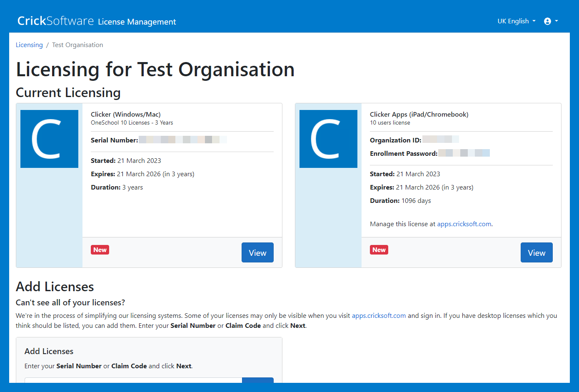
Task: View the Clicker Windows/Mac license
Action: point(257,252)
